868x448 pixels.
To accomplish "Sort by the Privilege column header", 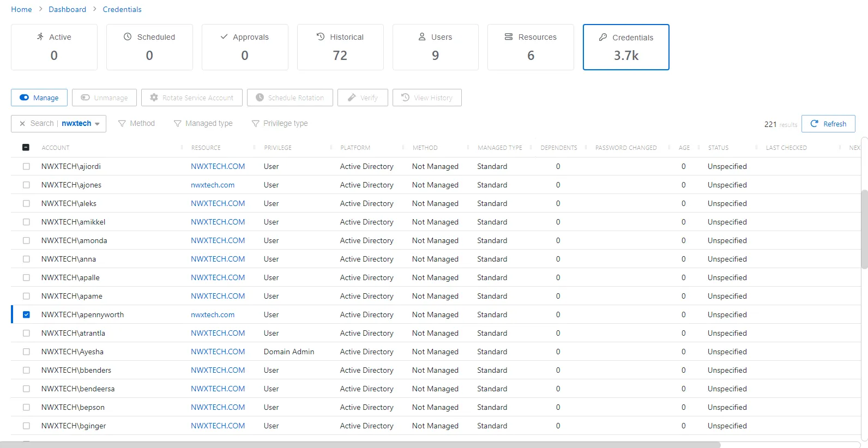I will tap(278, 148).
